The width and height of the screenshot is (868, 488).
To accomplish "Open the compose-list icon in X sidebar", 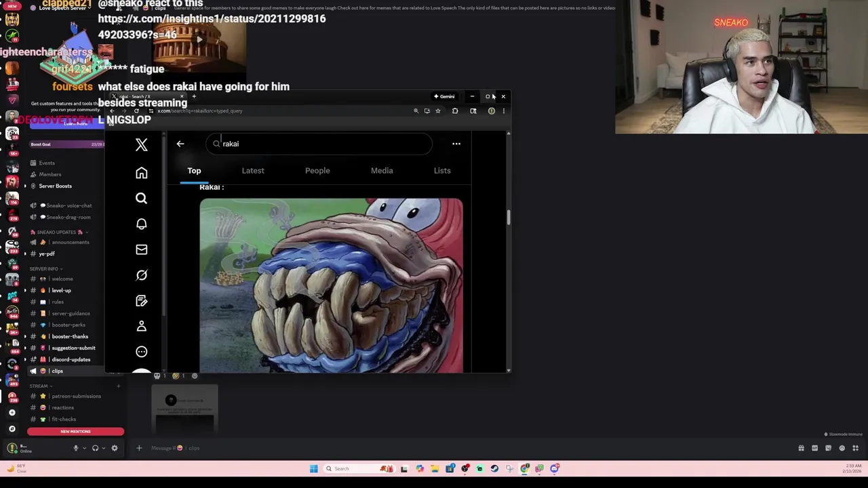I will (x=141, y=300).
